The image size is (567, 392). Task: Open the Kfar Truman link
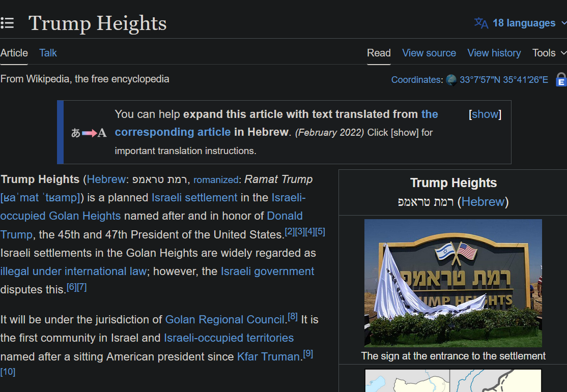(269, 357)
